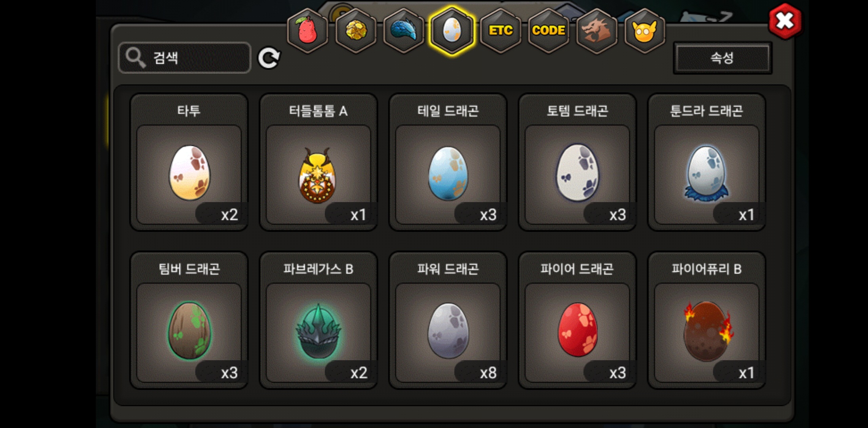
Task: Open the blue dragon scale tab
Action: pyautogui.click(x=404, y=31)
